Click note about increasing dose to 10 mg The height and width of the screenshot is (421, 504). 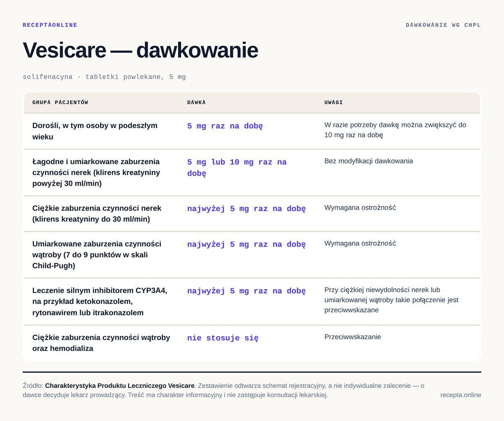(395, 130)
